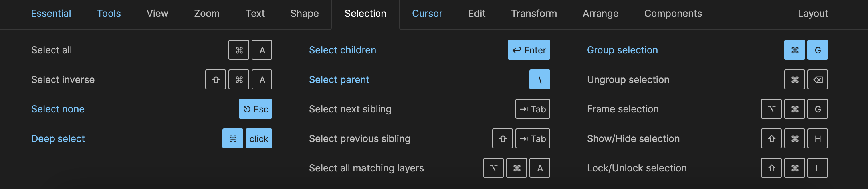Click the L key for Lock/Unlock selection
Screen dimensions: 868x189
pyautogui.click(x=818, y=168)
